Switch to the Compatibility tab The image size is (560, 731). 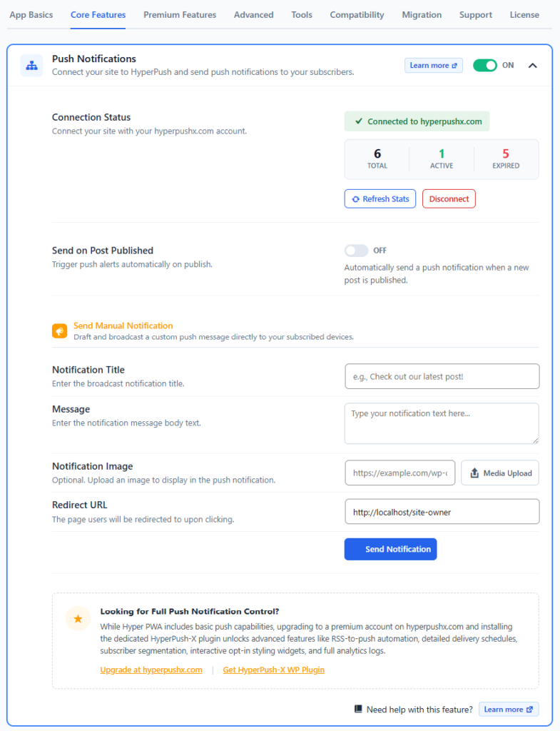click(357, 15)
